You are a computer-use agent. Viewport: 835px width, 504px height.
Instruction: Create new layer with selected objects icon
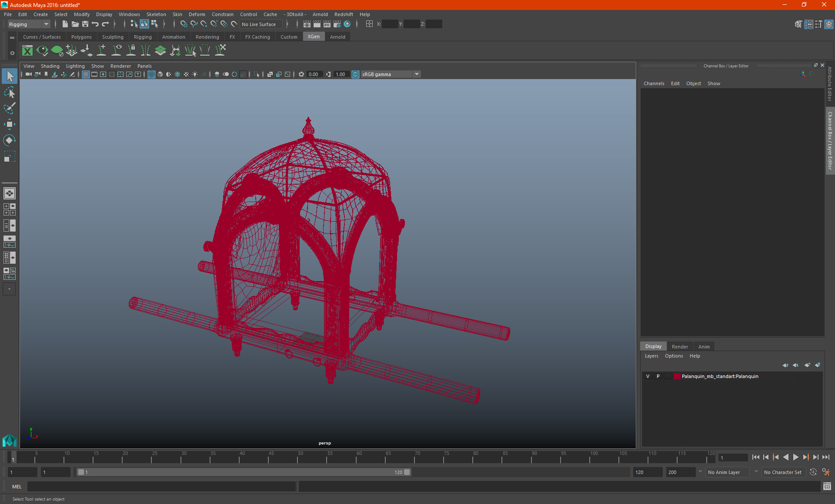[818, 365]
